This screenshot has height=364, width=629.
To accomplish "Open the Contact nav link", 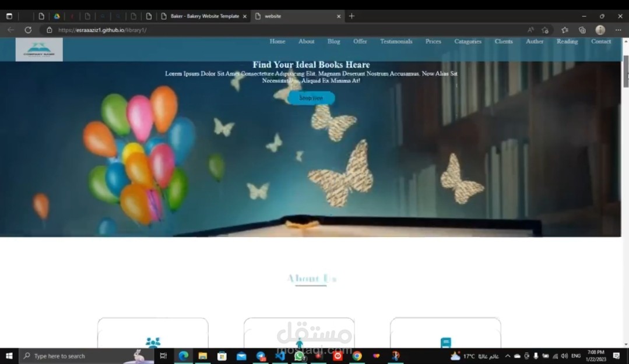I will point(600,41).
